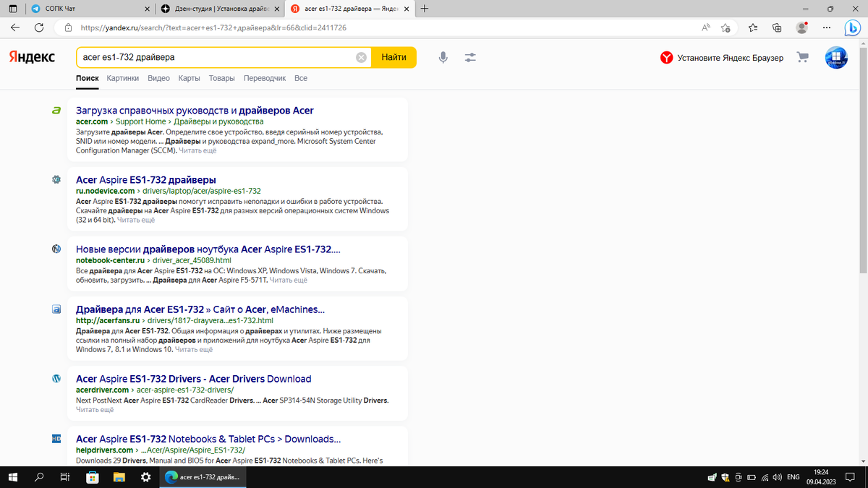Click the Edge taskbar window acer es1-732
The height and width of the screenshot is (488, 868).
(203, 477)
